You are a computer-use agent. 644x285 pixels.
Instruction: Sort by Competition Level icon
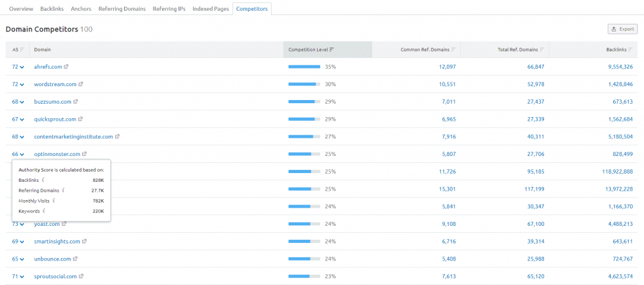pyautogui.click(x=332, y=50)
